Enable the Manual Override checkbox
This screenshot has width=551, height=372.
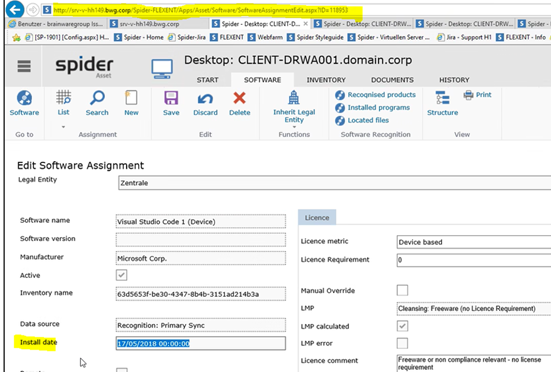[x=402, y=290]
